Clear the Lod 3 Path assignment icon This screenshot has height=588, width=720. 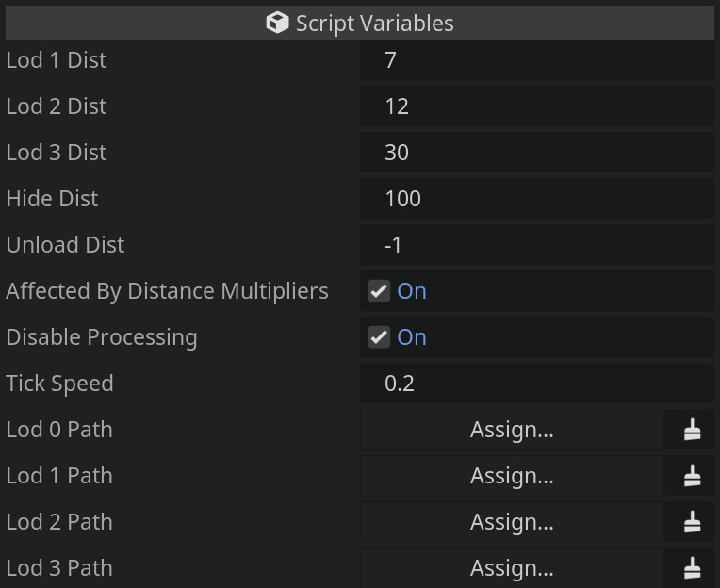[x=693, y=569]
